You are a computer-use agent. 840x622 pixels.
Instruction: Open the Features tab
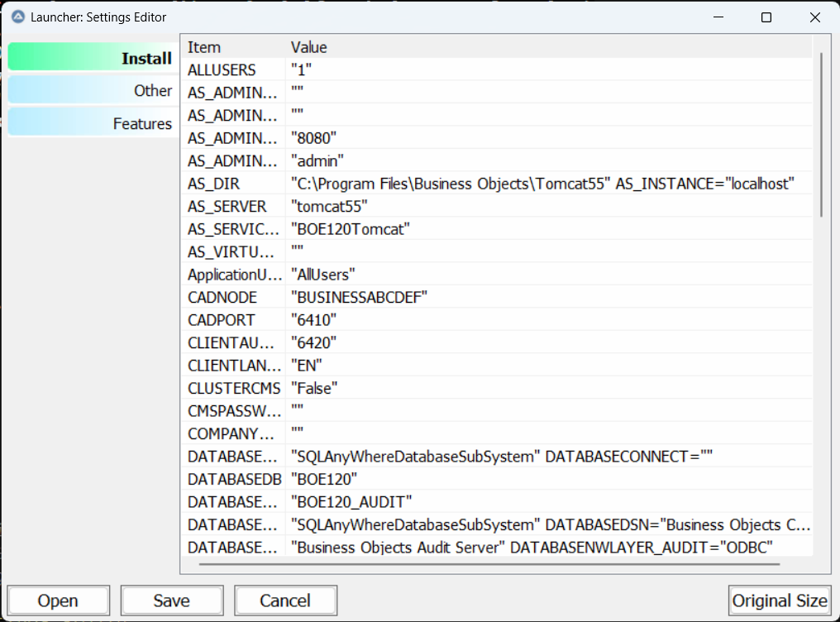tap(92, 123)
